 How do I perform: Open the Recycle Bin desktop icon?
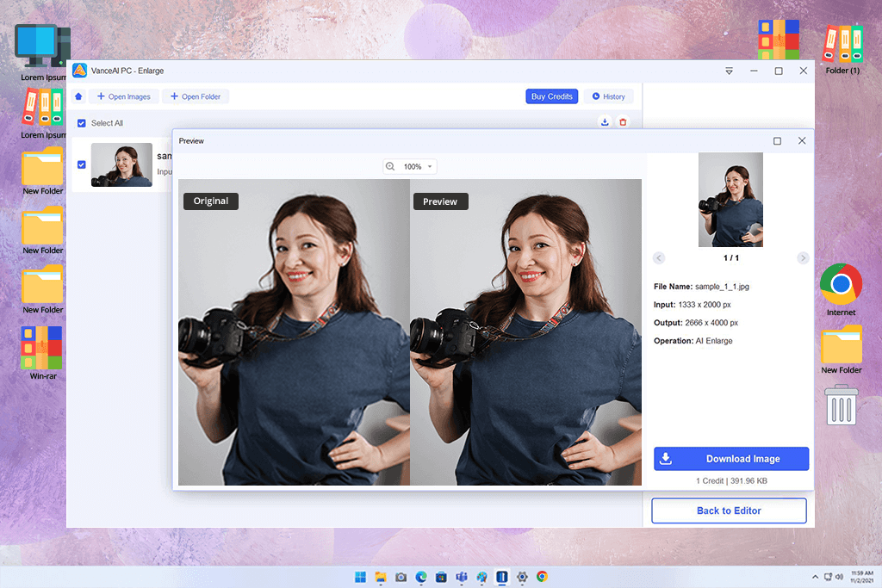point(842,405)
